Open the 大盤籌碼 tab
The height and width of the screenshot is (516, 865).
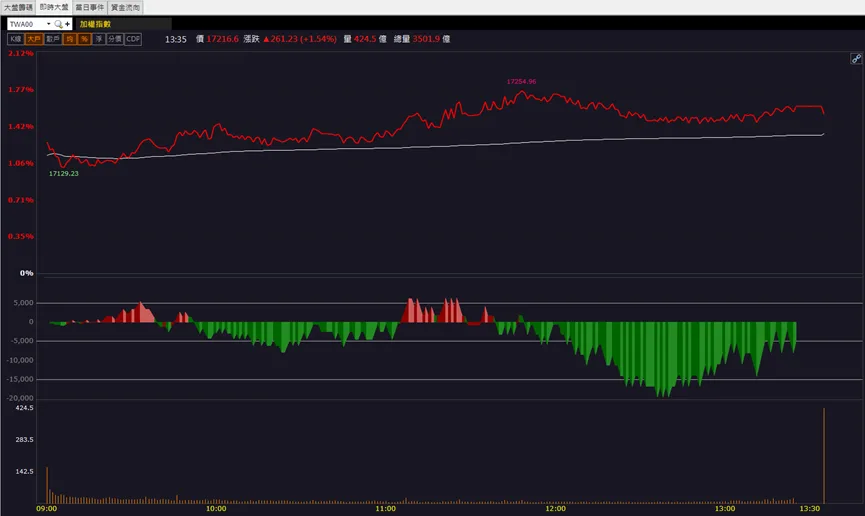click(x=18, y=7)
